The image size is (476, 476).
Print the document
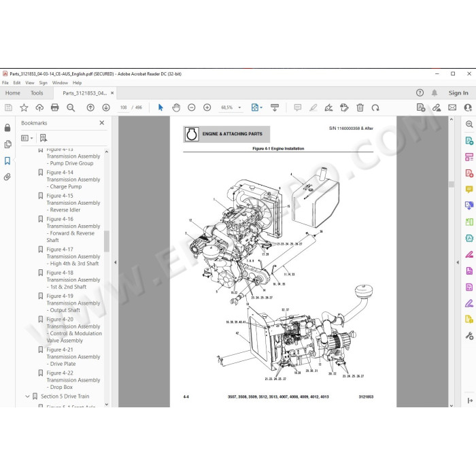pos(55,107)
